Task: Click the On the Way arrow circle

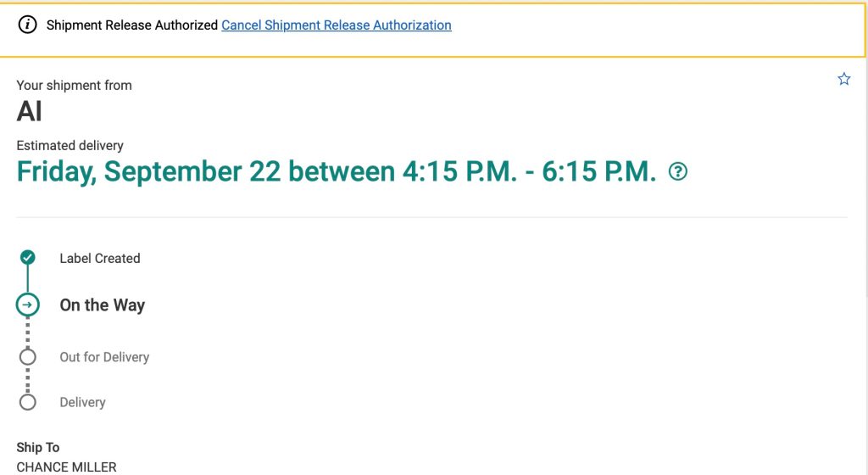Action: (28, 305)
